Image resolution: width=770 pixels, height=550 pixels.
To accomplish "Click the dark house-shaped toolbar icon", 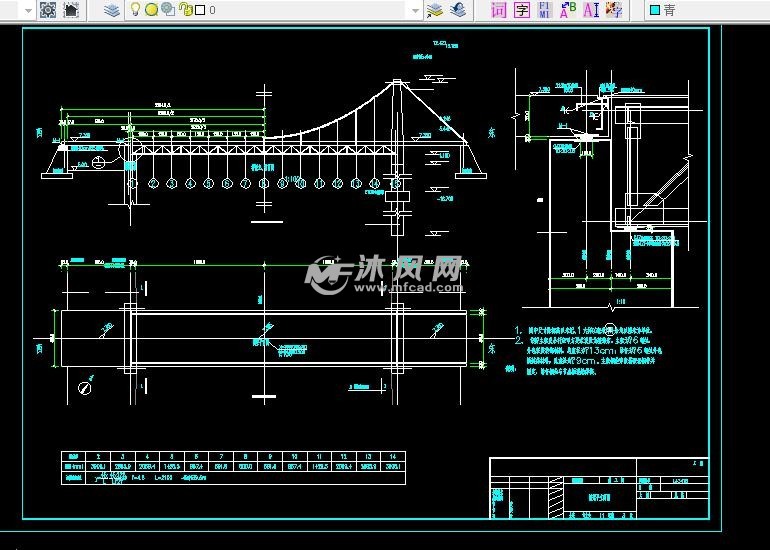I will 71,10.
